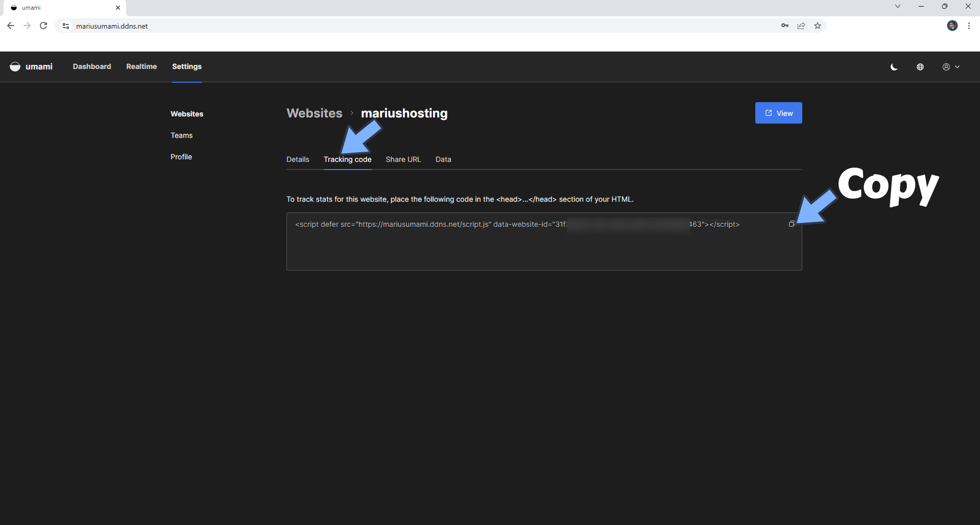Share this page icon in the address bar

801,26
